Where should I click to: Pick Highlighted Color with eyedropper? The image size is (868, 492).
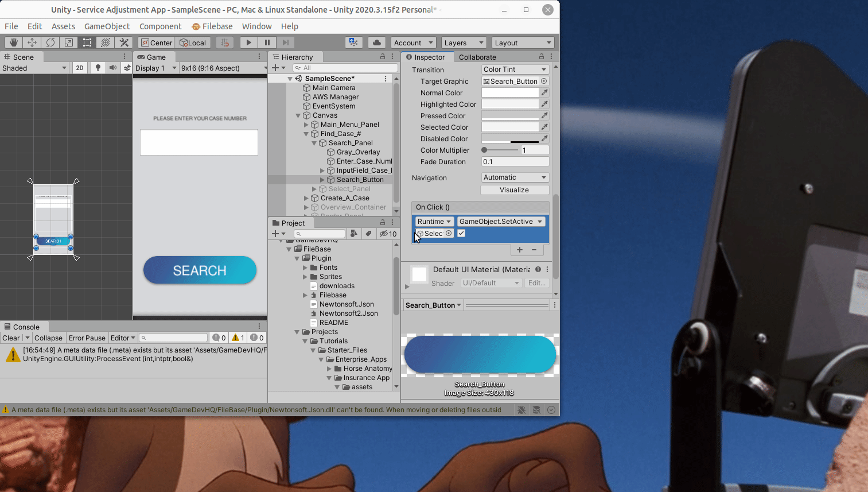(x=544, y=104)
